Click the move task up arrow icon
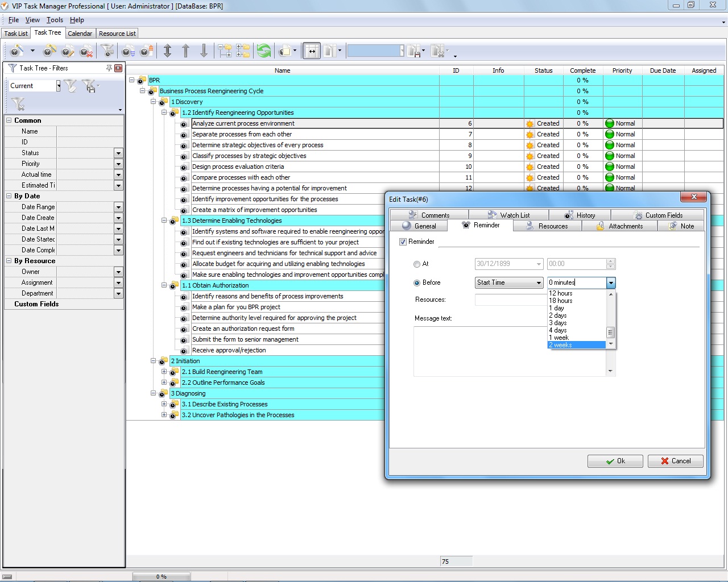The width and height of the screenshot is (728, 582). click(x=185, y=51)
